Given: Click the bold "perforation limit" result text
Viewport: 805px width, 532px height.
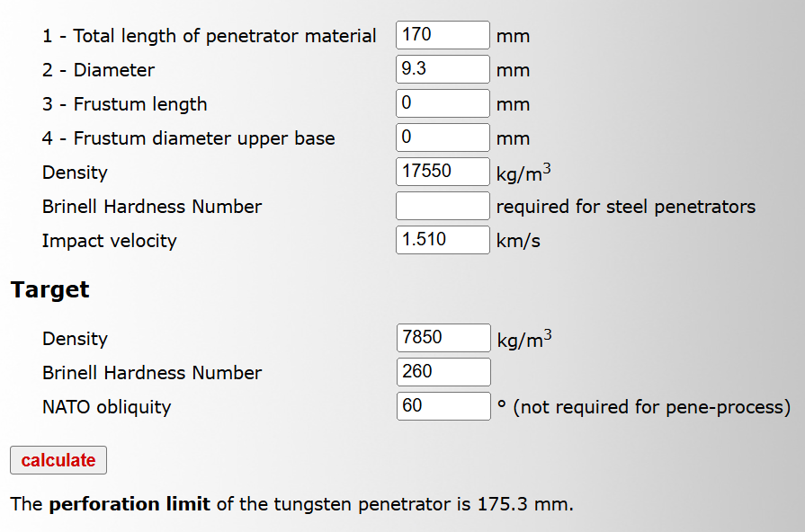Looking at the screenshot, I should (130, 504).
